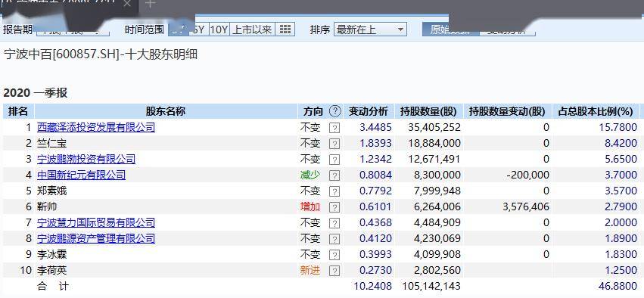Open 宁波慧力国际贸易有限公司 link
644x298 pixels.
tap(96, 222)
